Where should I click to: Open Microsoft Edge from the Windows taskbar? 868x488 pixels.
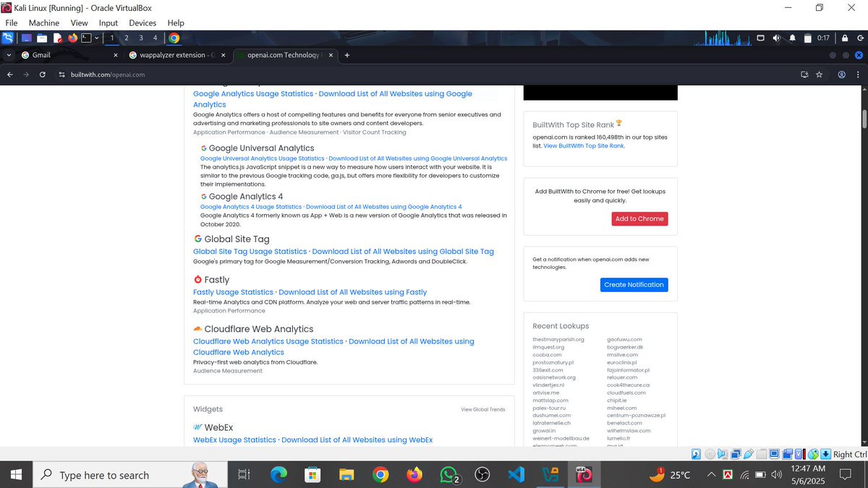click(x=278, y=475)
